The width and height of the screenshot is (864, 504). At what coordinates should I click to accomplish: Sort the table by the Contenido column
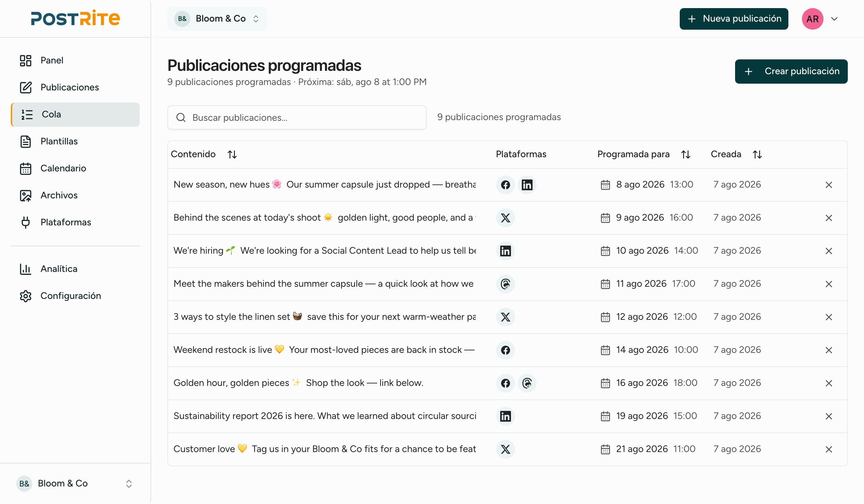[x=232, y=155]
